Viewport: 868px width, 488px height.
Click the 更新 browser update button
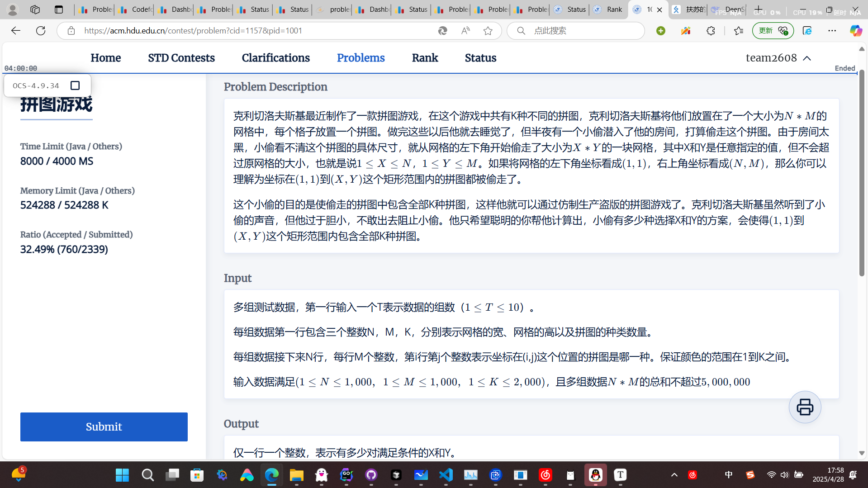(x=773, y=31)
